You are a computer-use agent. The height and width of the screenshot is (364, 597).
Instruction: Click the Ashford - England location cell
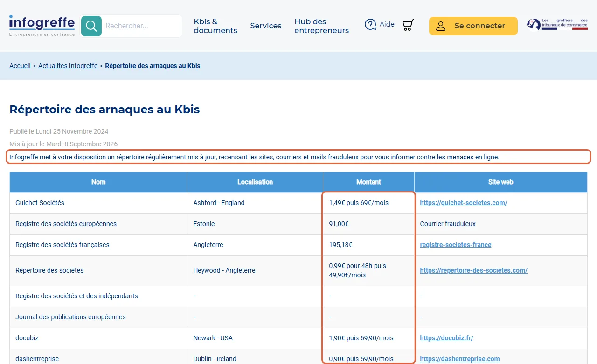pos(255,203)
